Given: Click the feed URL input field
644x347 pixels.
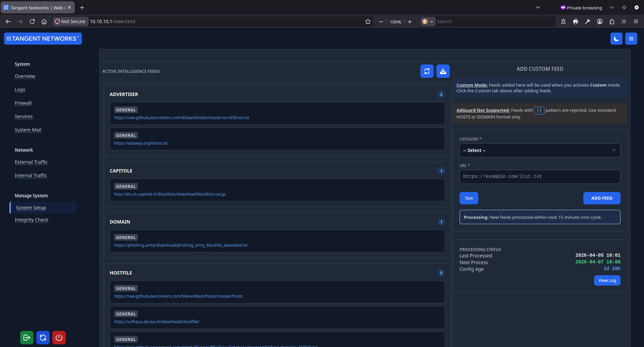Looking at the screenshot, I should point(539,177).
